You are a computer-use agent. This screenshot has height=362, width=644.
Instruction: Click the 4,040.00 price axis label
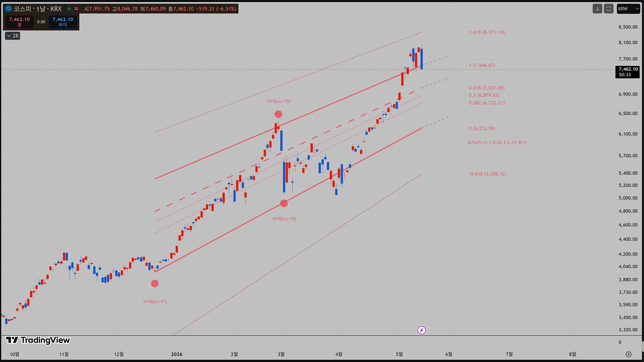[x=628, y=267]
